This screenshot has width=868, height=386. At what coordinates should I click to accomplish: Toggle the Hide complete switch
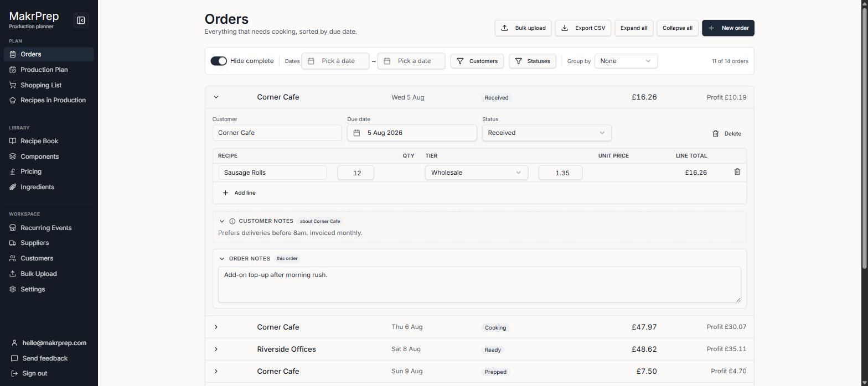(x=219, y=61)
